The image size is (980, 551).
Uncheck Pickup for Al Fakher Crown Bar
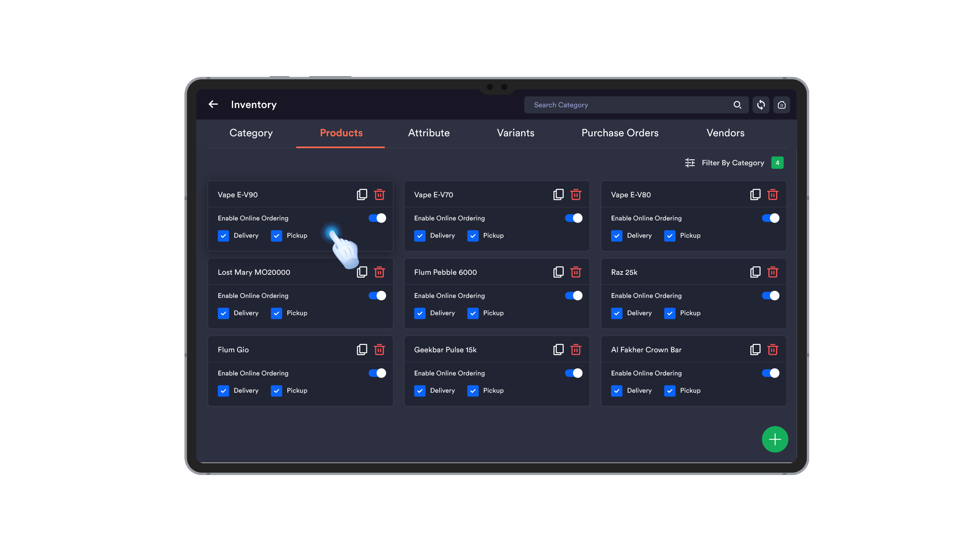670,390
